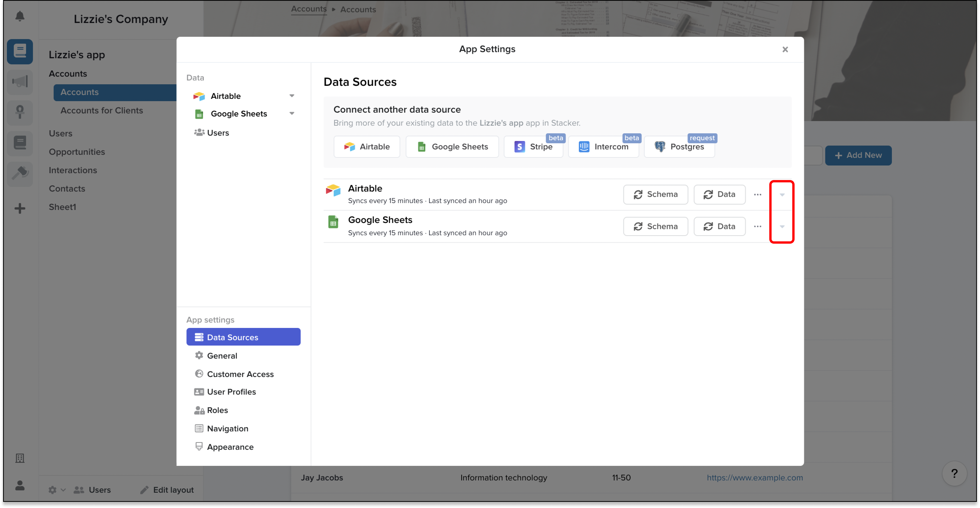
Task: Open Users in app navigation list
Action: click(61, 134)
